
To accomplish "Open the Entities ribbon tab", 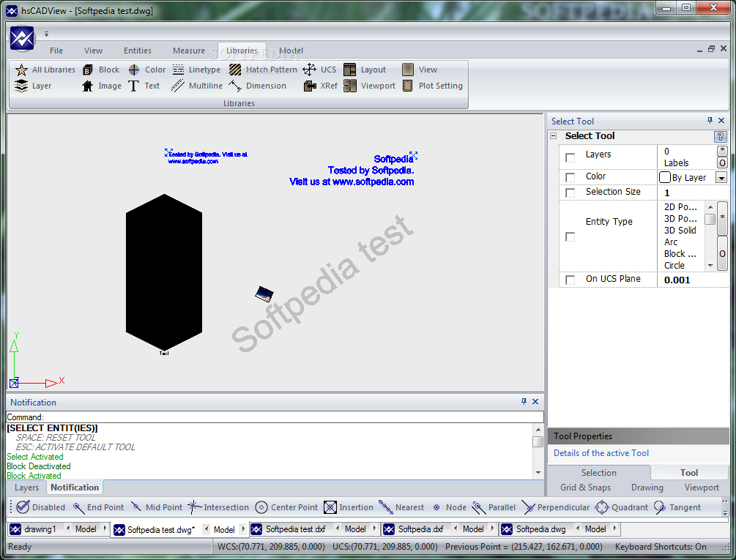I will click(x=138, y=51).
